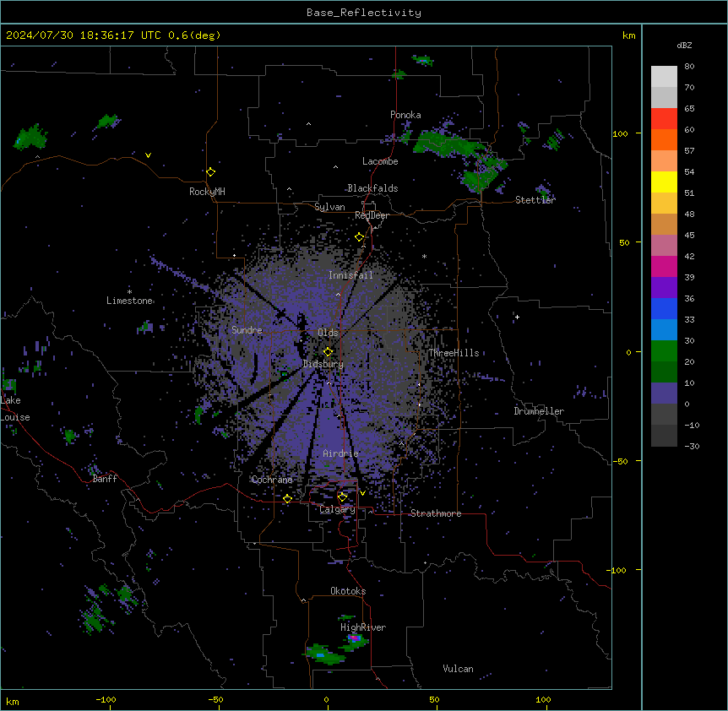Click the Didsbury label
The width and height of the screenshot is (728, 711).
(323, 364)
